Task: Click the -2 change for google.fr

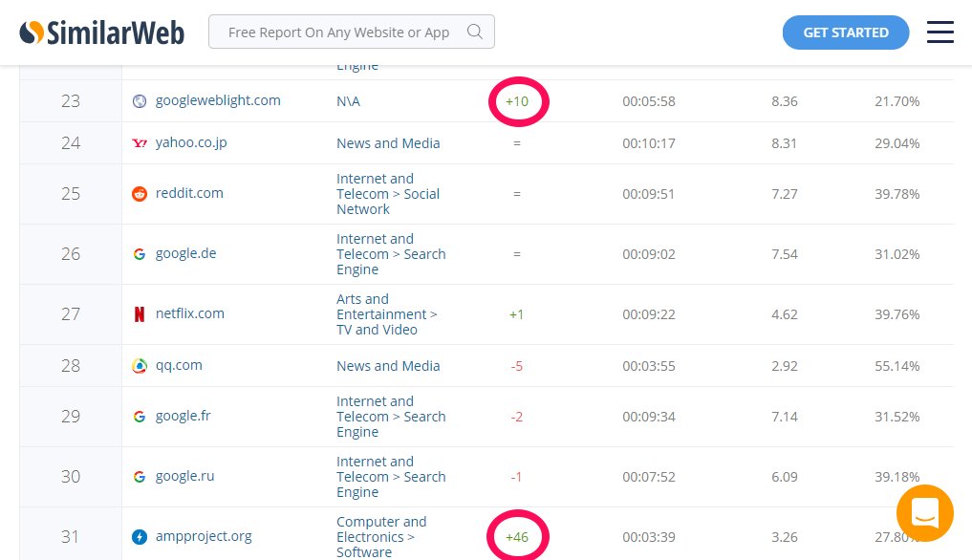Action: pyautogui.click(x=517, y=418)
